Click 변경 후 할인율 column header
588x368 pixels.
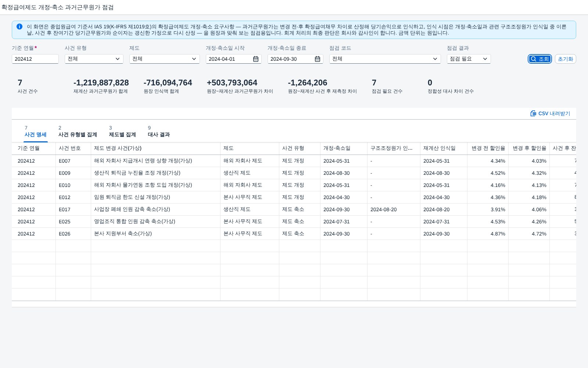pyautogui.click(x=529, y=148)
